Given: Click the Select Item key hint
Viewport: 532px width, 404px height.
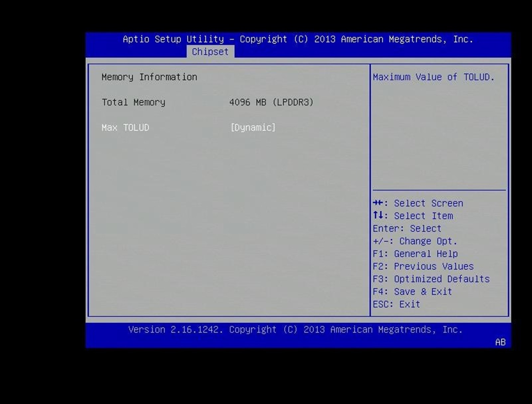Looking at the screenshot, I should (x=413, y=216).
